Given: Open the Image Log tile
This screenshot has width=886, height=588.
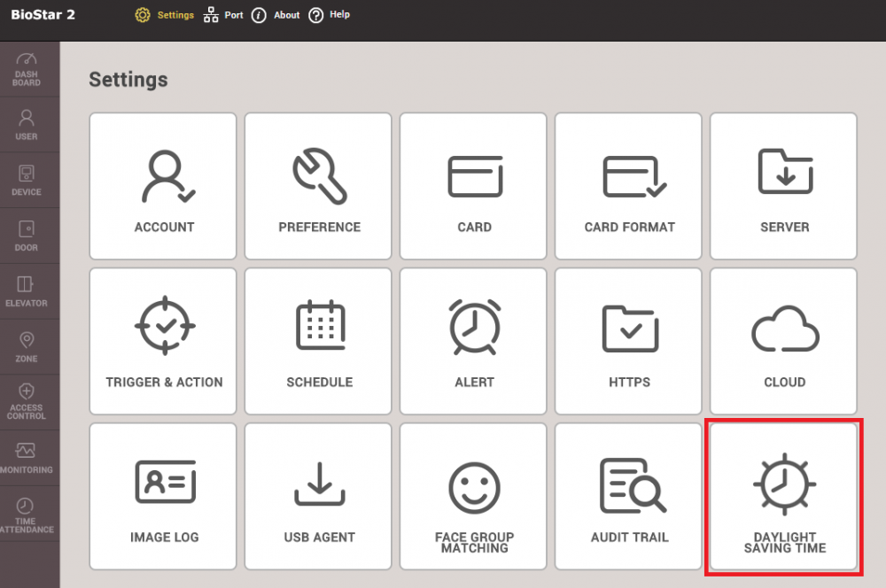Looking at the screenshot, I should 164,496.
